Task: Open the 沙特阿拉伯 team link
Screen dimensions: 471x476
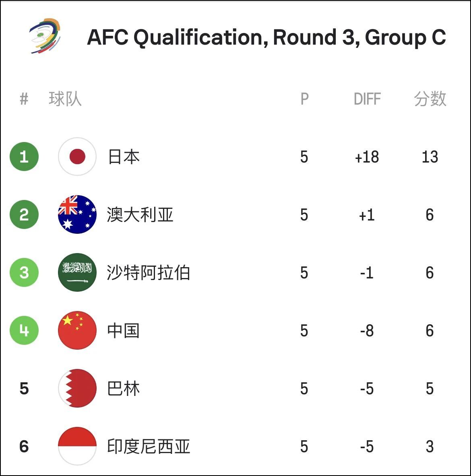Action: coord(148,273)
